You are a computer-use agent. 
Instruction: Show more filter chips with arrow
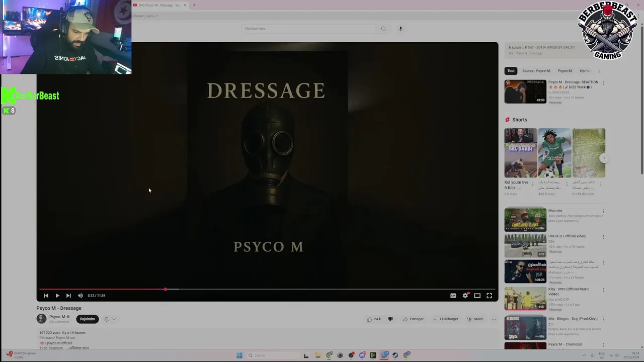click(x=599, y=71)
